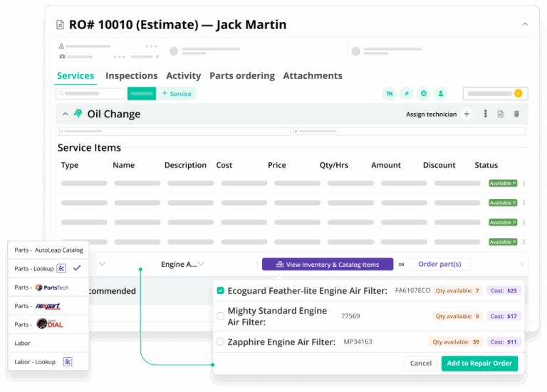Open the Parts ordering tab
The height and width of the screenshot is (392, 547).
point(241,75)
